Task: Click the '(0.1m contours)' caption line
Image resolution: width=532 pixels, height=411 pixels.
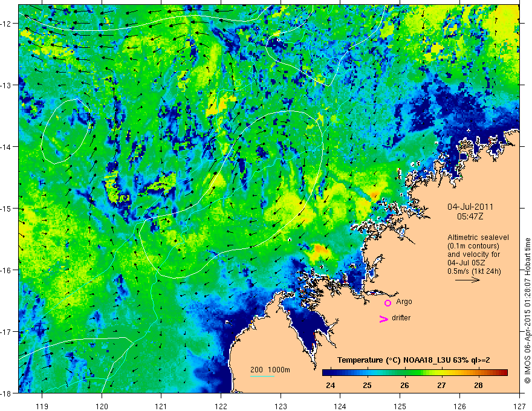Action: [x=473, y=246]
